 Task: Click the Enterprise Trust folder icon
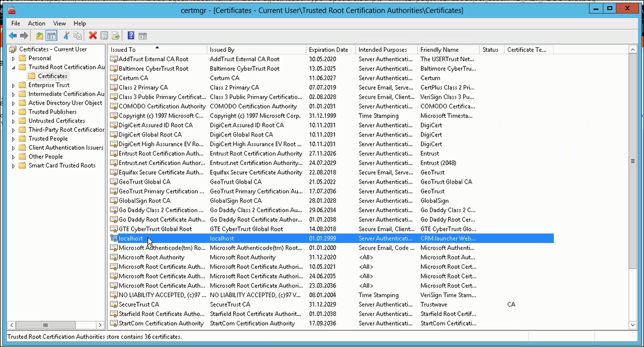tap(22, 85)
